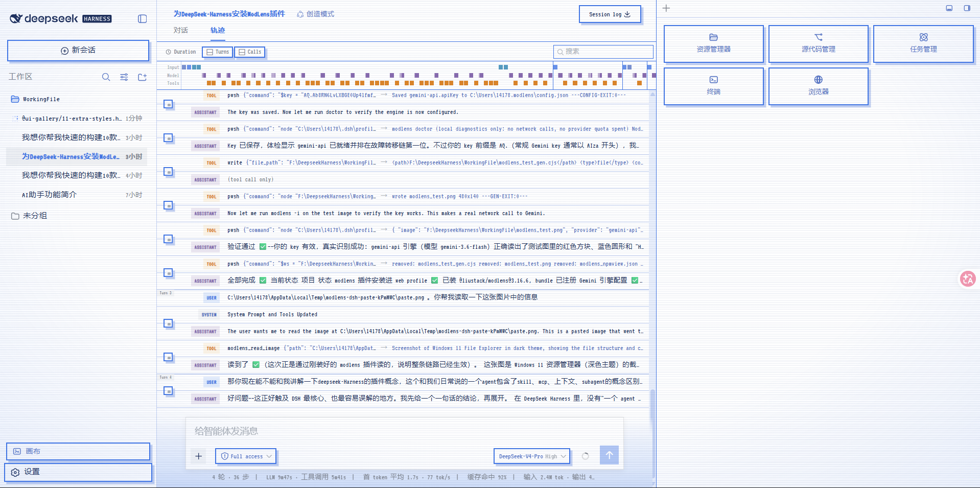This screenshot has width=980, height=488.
Task: Click the 创造模式 mode label
Action: [x=315, y=14]
